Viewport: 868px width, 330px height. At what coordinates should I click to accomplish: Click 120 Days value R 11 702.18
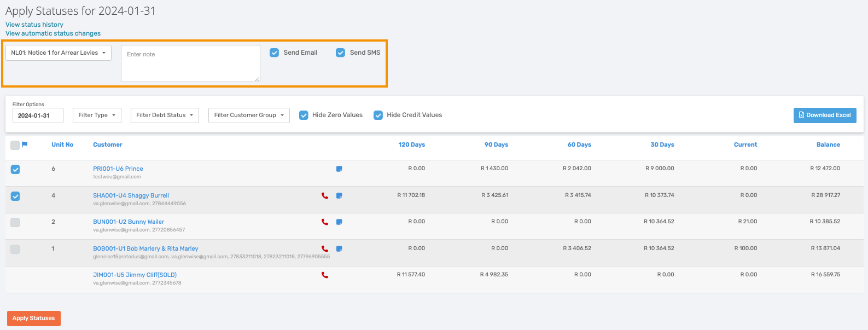tap(411, 195)
